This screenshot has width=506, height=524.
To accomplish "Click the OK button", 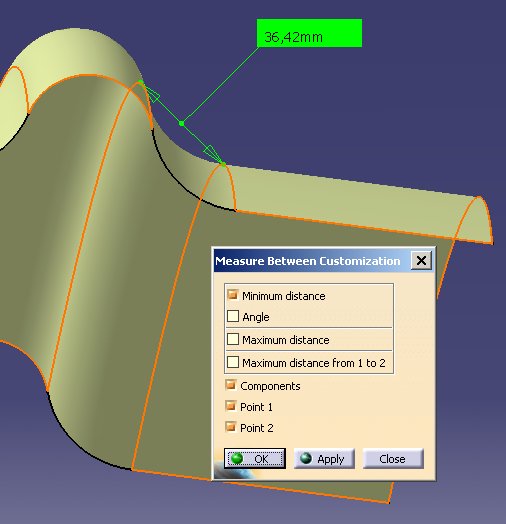I will click(x=255, y=458).
